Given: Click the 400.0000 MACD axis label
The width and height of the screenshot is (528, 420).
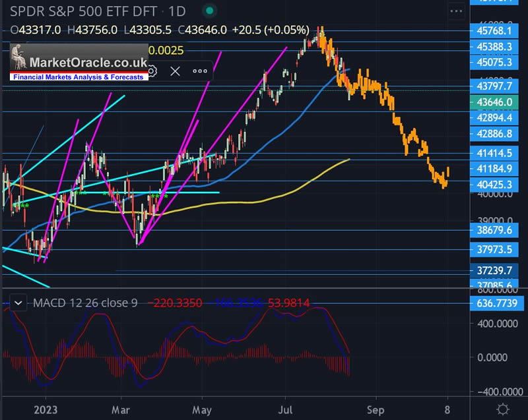Looking at the screenshot, I should [x=498, y=324].
